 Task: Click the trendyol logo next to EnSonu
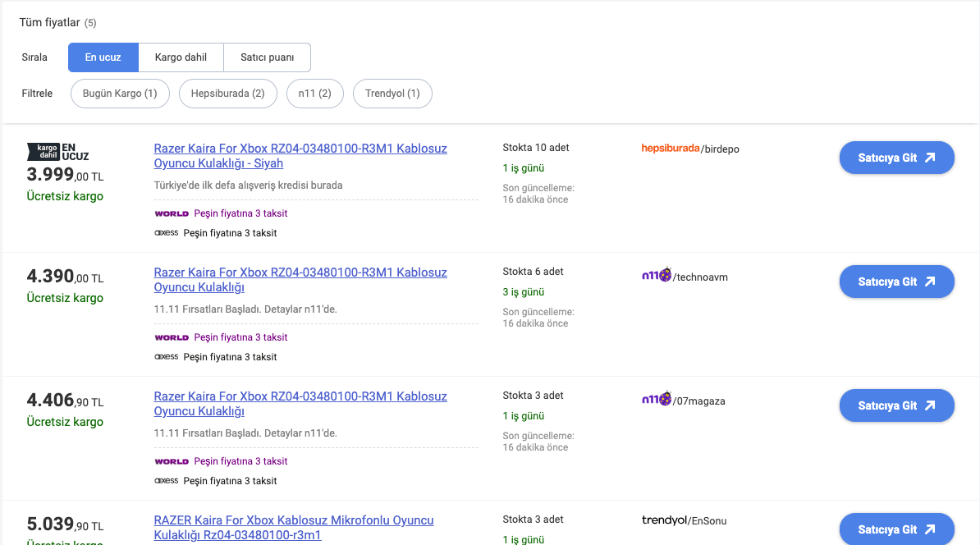(x=664, y=520)
